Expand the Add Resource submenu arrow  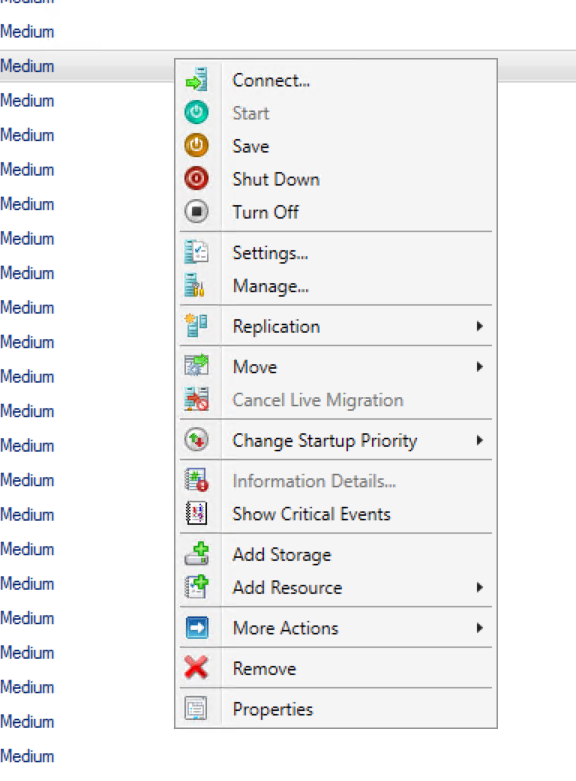pos(479,587)
